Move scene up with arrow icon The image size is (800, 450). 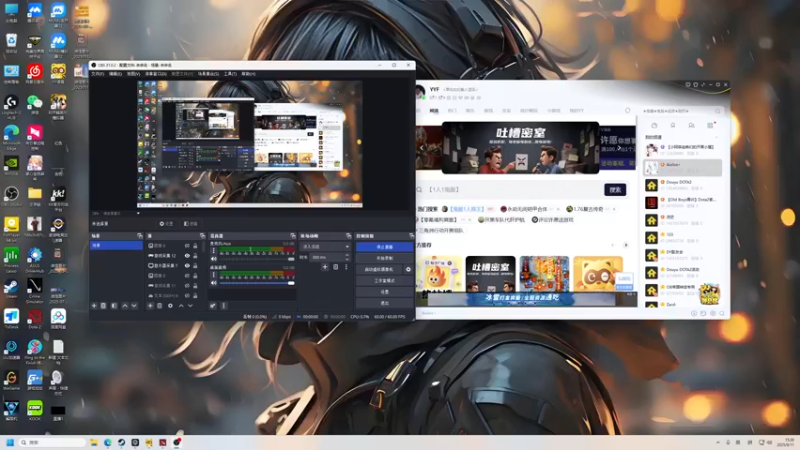pos(124,306)
